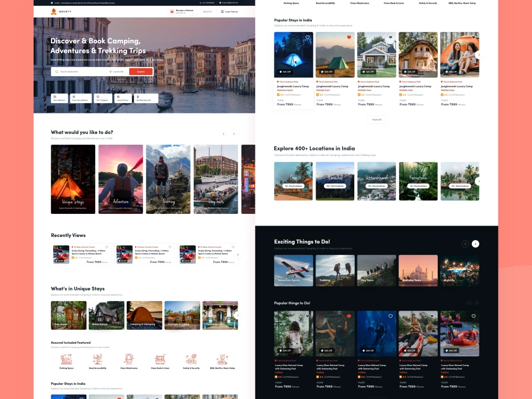Go to the About Us page
The width and height of the screenshot is (532, 399).
coord(207,12)
